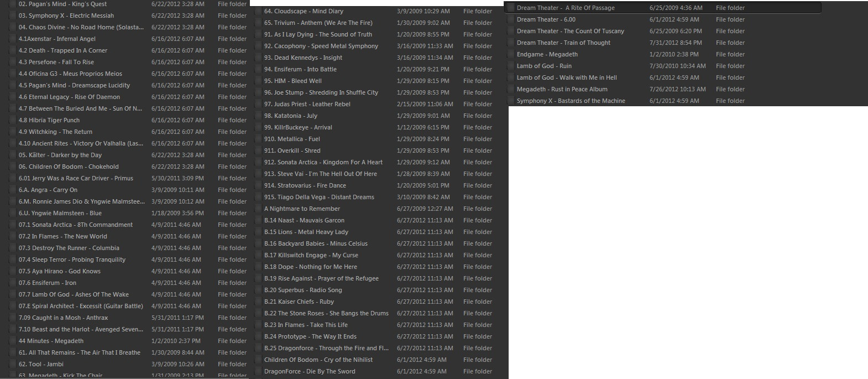Click the folder icon beside '98. Katatonia - July'
Viewport: 868px width, 379px height.
(258, 116)
